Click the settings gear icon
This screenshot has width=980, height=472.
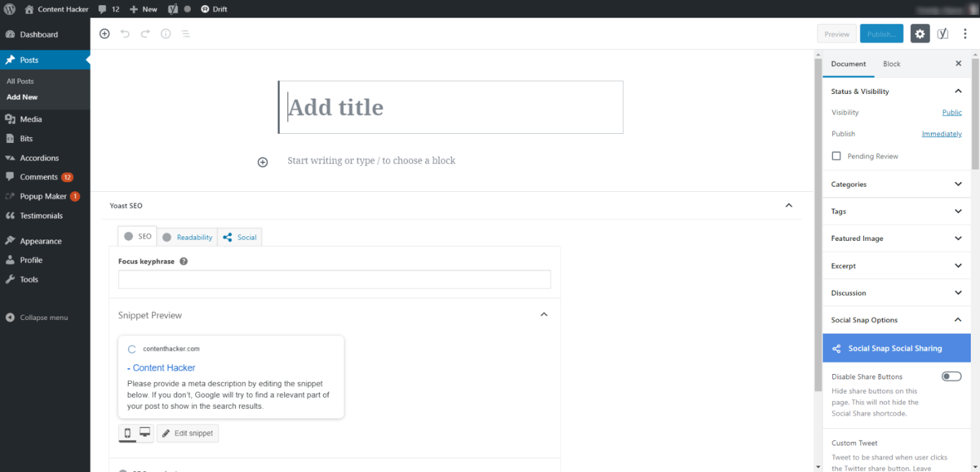[920, 34]
